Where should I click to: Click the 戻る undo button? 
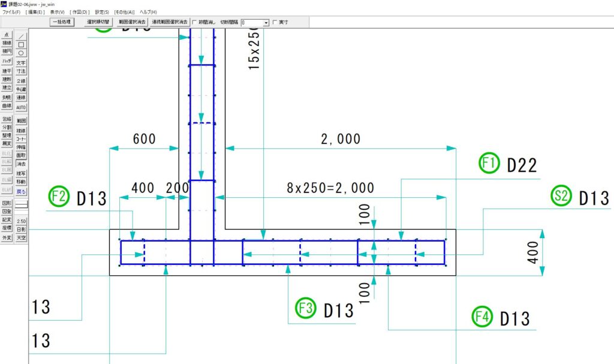coord(21,191)
